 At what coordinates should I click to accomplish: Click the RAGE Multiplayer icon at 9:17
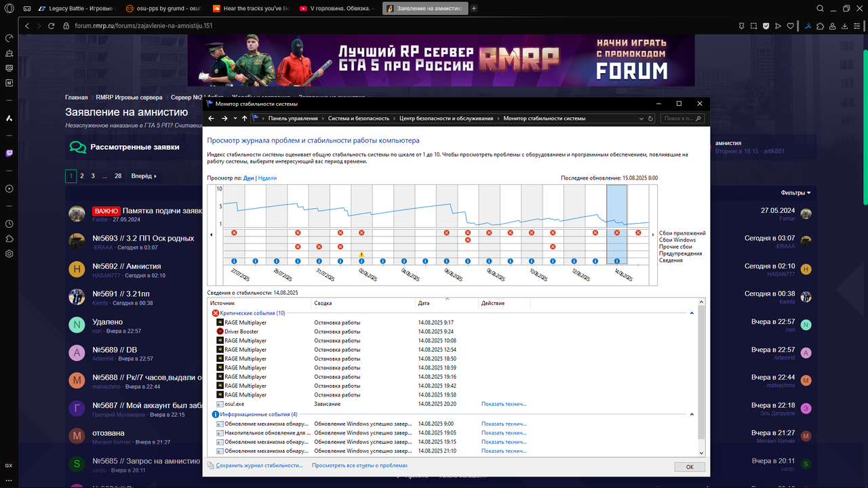coord(220,323)
